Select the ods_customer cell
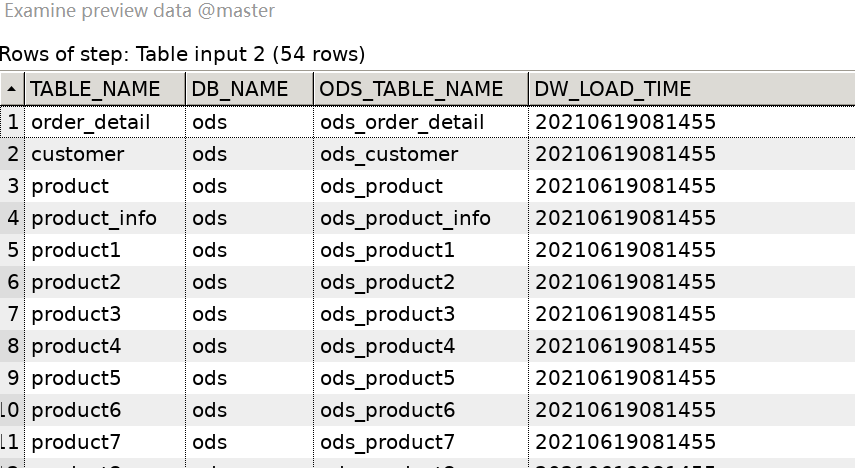The width and height of the screenshot is (855, 468). coord(389,154)
